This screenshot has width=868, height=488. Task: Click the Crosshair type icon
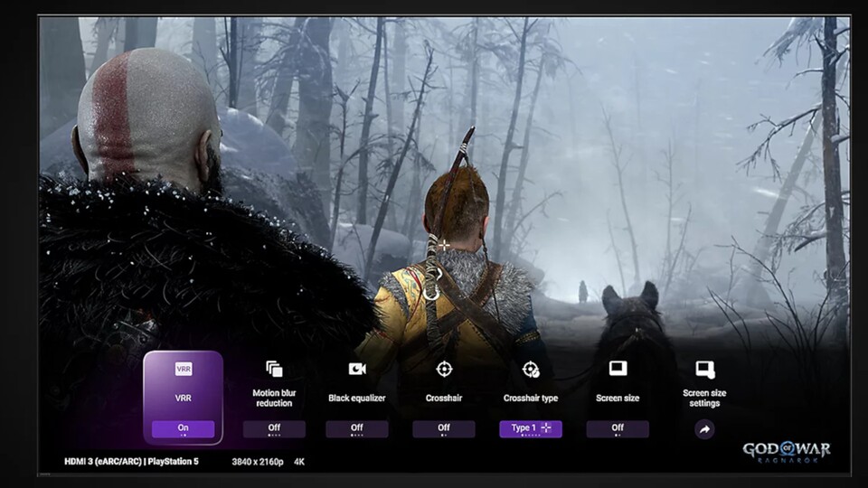[531, 369]
